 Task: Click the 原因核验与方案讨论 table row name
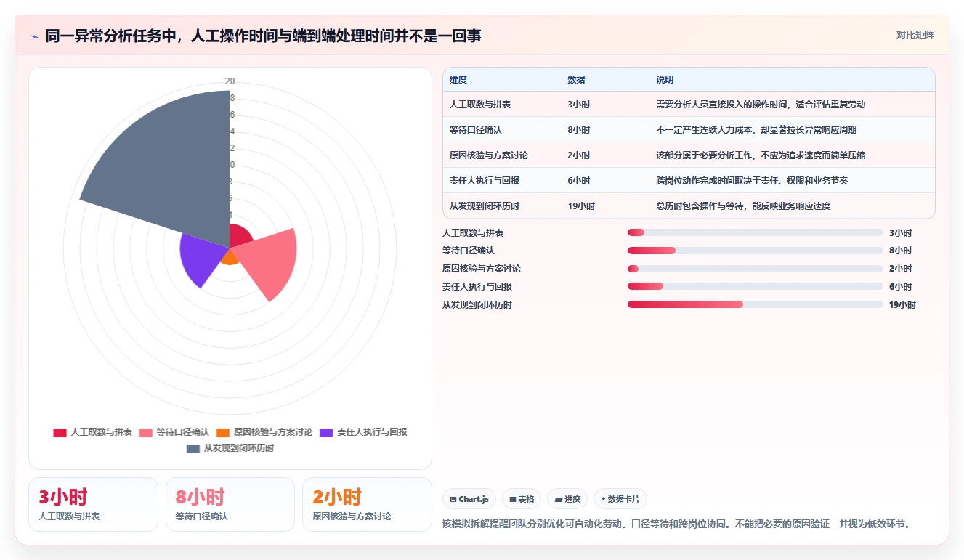(489, 155)
